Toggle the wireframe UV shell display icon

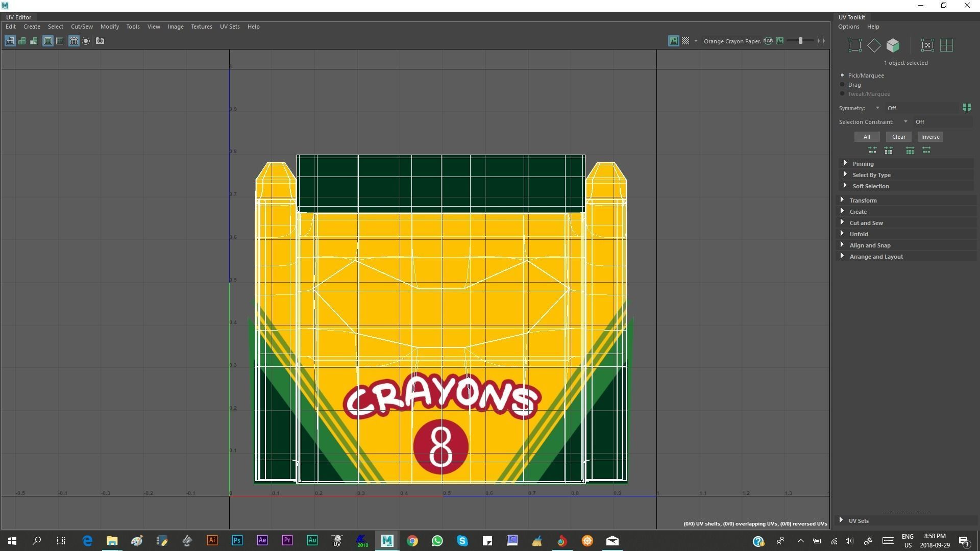click(x=10, y=41)
